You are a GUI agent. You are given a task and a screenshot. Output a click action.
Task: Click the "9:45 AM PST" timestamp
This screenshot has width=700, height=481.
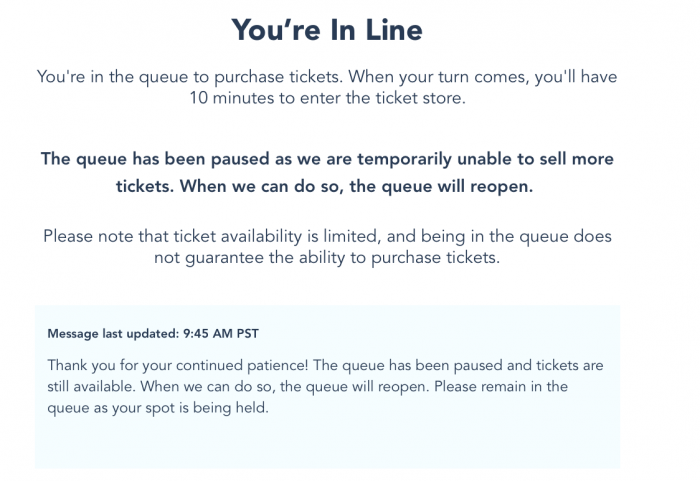coord(221,334)
